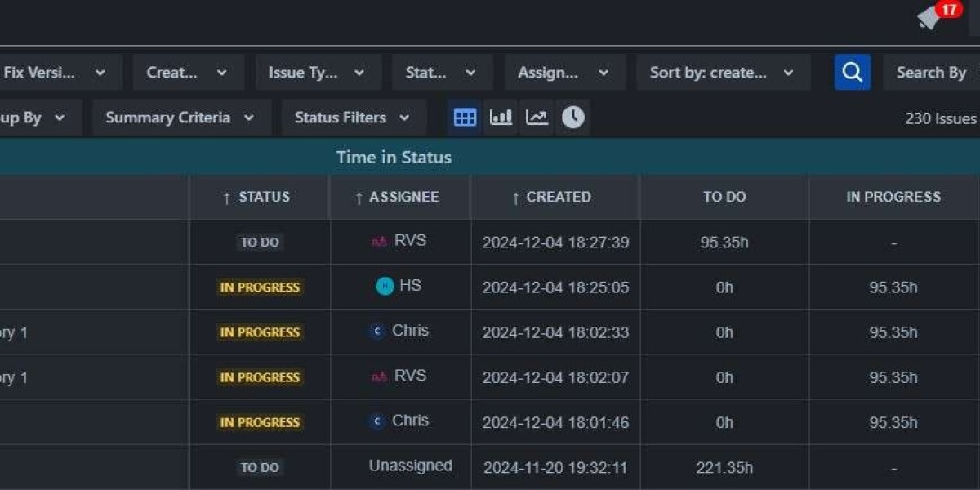Expand the Assignee filter dropdown
Screen dimensions: 980x490
click(564, 72)
